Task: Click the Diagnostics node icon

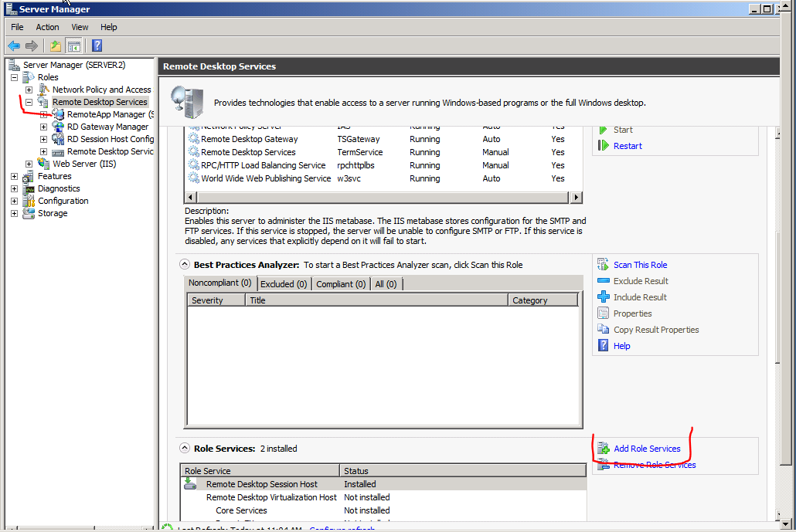Action: click(29, 188)
